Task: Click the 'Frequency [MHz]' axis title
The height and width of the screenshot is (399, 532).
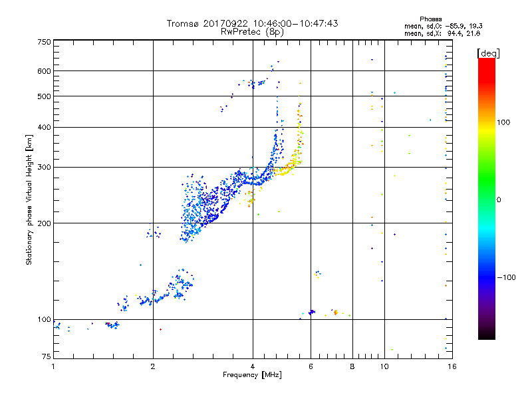Action: [252, 375]
